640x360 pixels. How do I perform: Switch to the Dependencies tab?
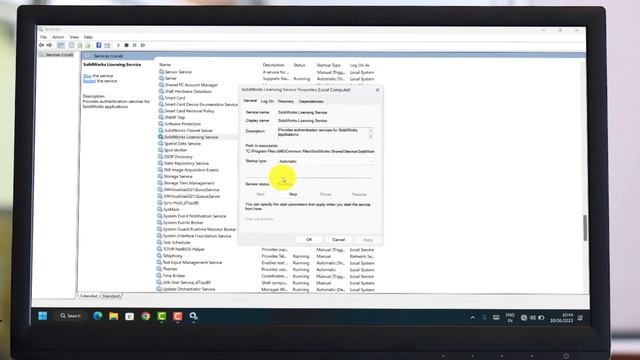[311, 101]
